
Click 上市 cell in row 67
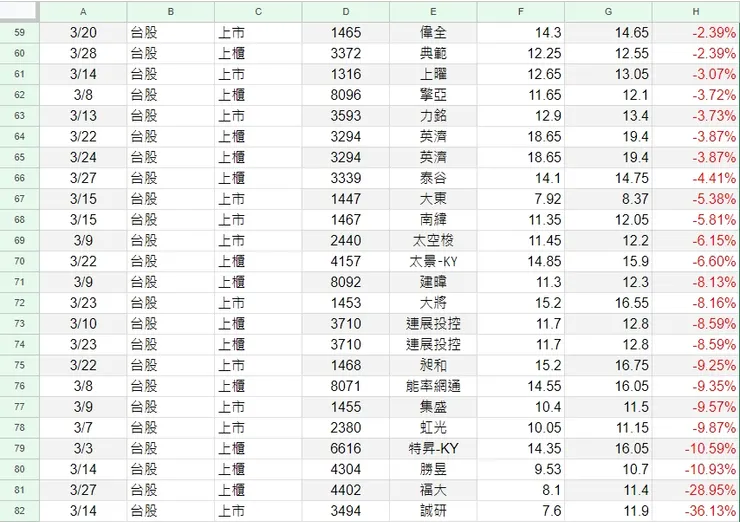[x=258, y=199]
